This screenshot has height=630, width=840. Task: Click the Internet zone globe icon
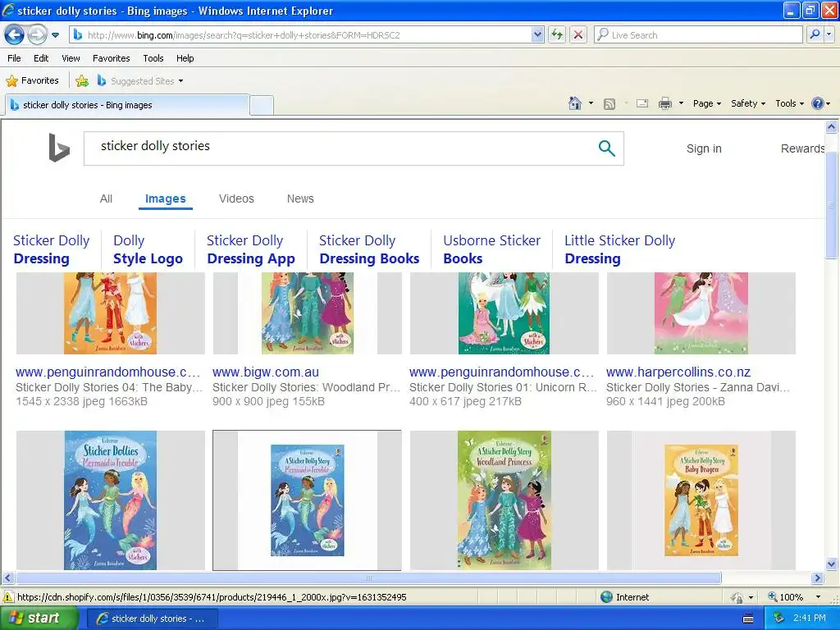(x=606, y=597)
